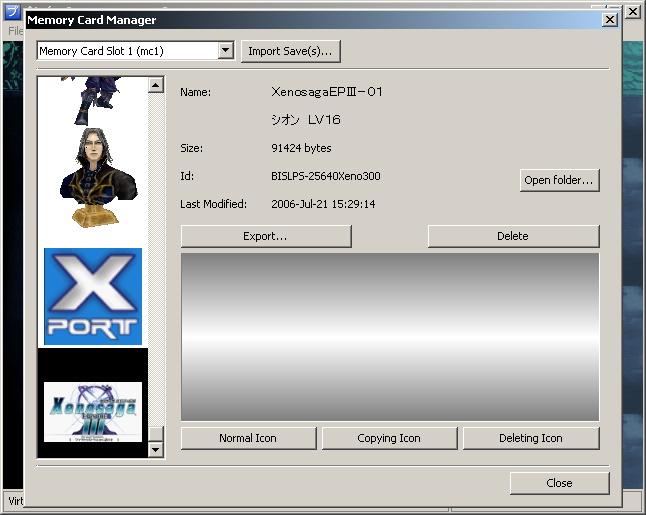Select the X Port save icon
This screenshot has height=515, width=646.
[92, 296]
